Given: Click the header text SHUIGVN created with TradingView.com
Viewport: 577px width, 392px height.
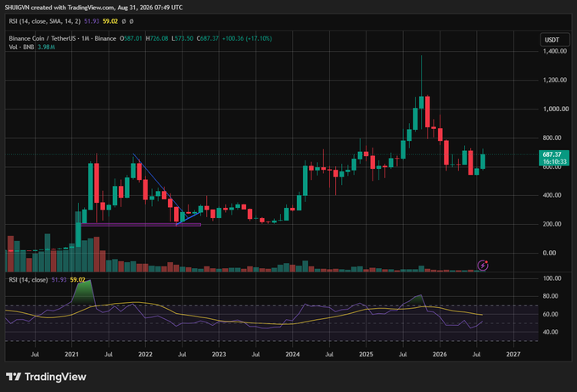Looking at the screenshot, I should [x=59, y=8].
